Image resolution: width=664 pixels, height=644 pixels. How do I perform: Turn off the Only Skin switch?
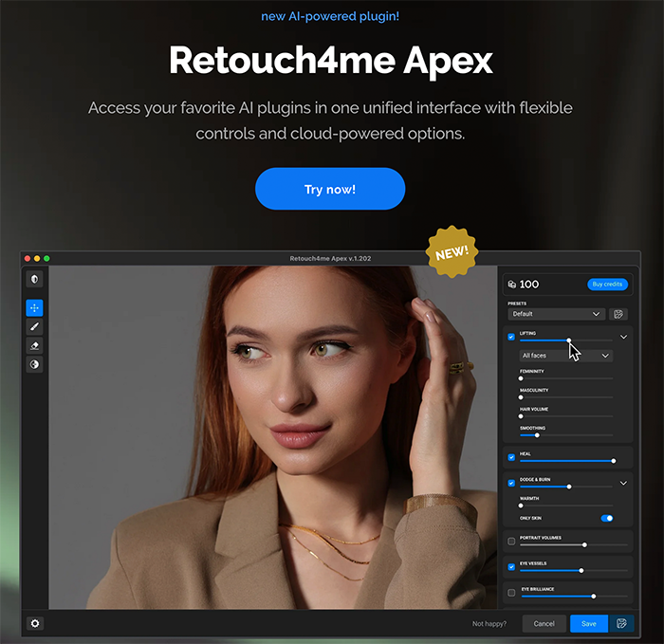point(607,518)
